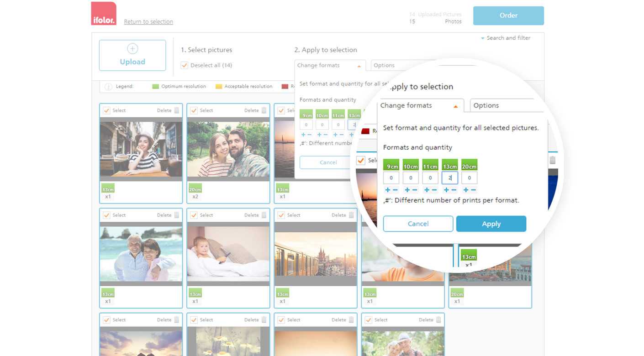Delete the woman in striped shirt photo
The image size is (644, 356).
pyautogui.click(x=176, y=110)
